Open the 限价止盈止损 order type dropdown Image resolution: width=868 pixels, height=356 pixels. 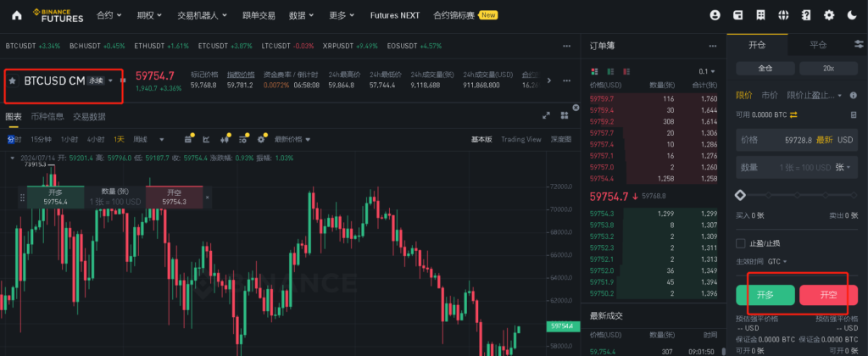[x=815, y=95]
